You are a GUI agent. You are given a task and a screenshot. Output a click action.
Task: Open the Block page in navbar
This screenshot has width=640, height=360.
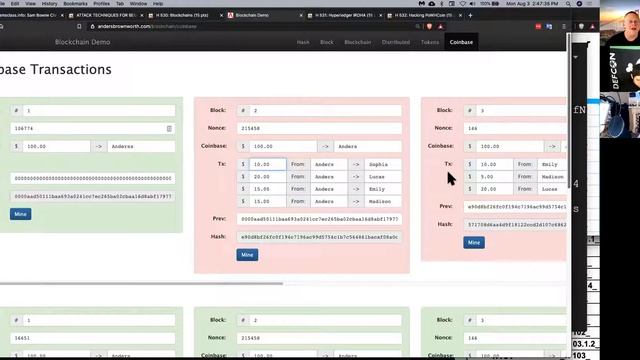[327, 42]
